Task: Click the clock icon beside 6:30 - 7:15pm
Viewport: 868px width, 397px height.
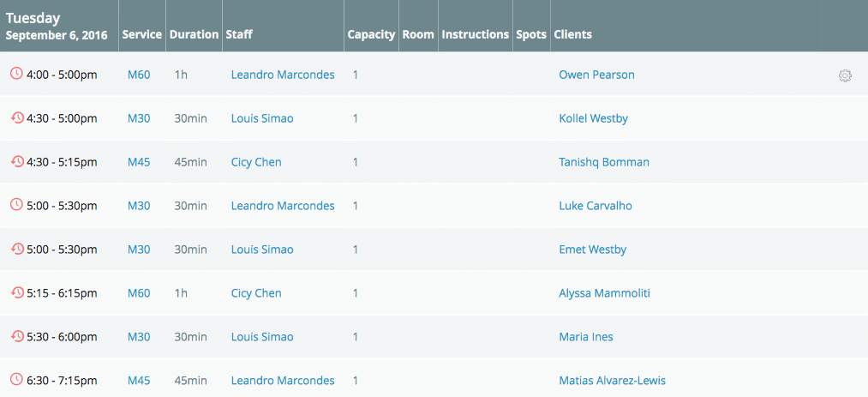Action: 17,380
